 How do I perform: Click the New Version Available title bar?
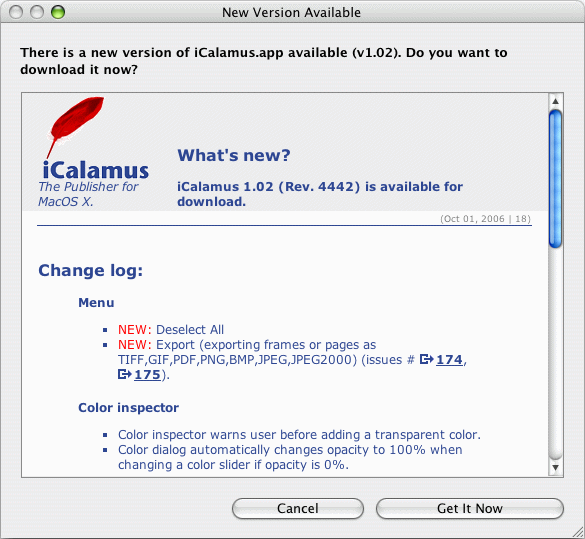pos(292,12)
